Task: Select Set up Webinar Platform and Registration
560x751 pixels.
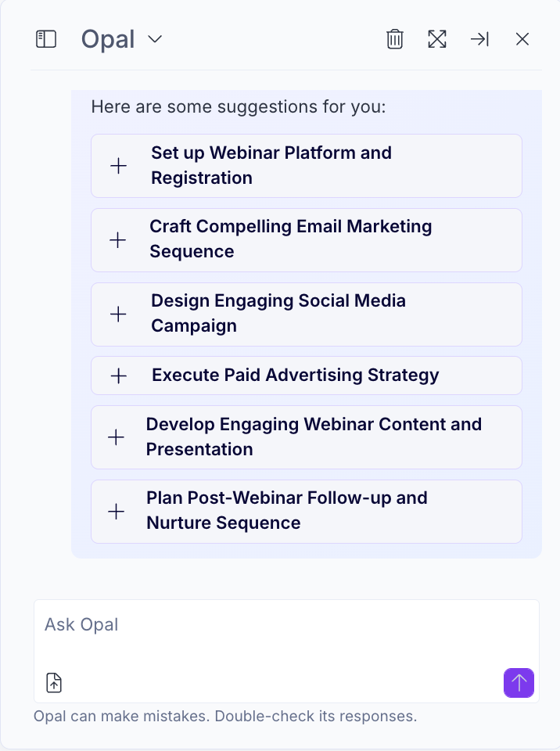Action: coord(307,166)
